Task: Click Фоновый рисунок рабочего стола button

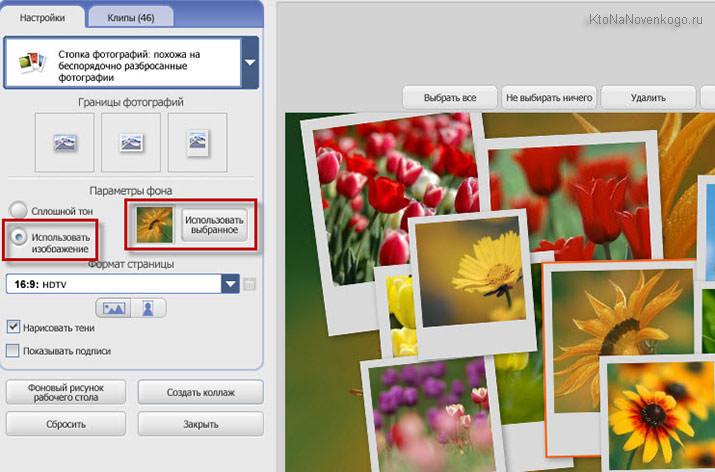Action: coord(66,392)
